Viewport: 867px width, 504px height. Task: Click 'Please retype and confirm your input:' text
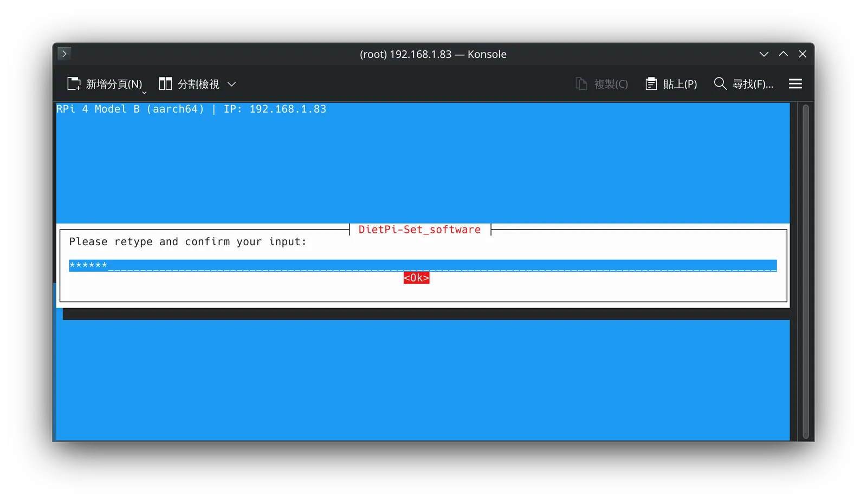(187, 241)
